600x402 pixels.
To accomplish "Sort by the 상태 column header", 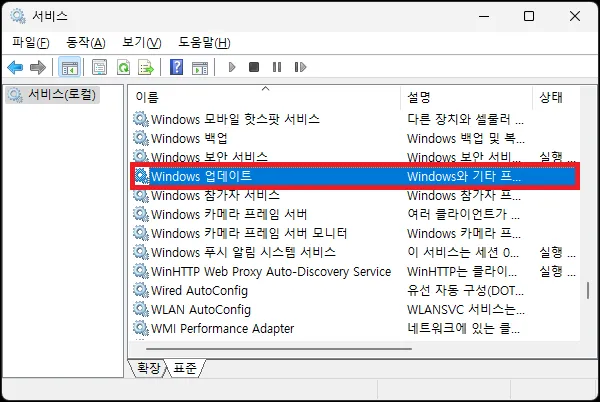I will pyautogui.click(x=556, y=97).
